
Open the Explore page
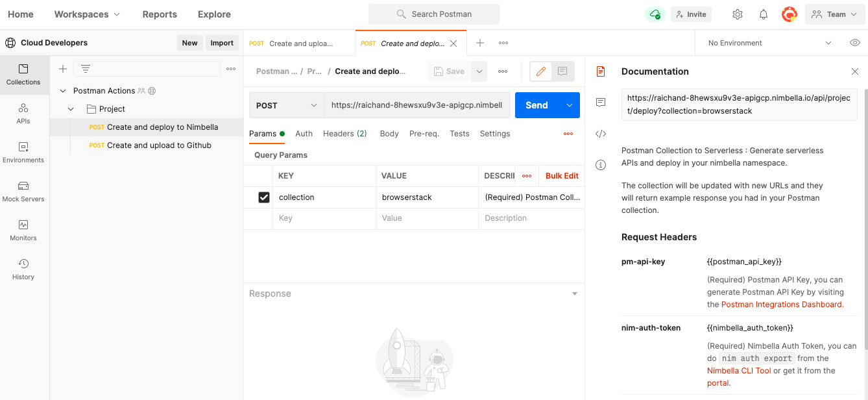point(214,14)
